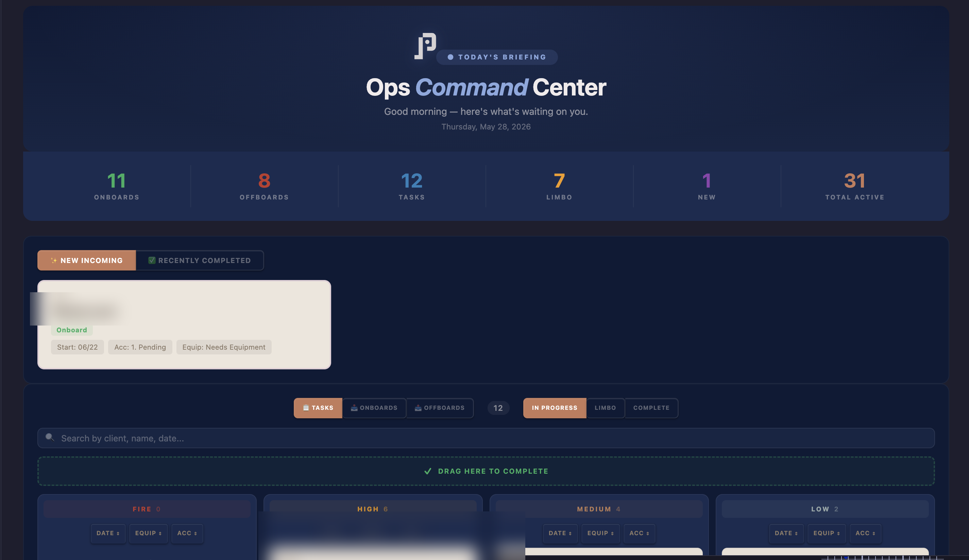Click the 12 Tasks stat
969x560 pixels.
[x=412, y=186]
